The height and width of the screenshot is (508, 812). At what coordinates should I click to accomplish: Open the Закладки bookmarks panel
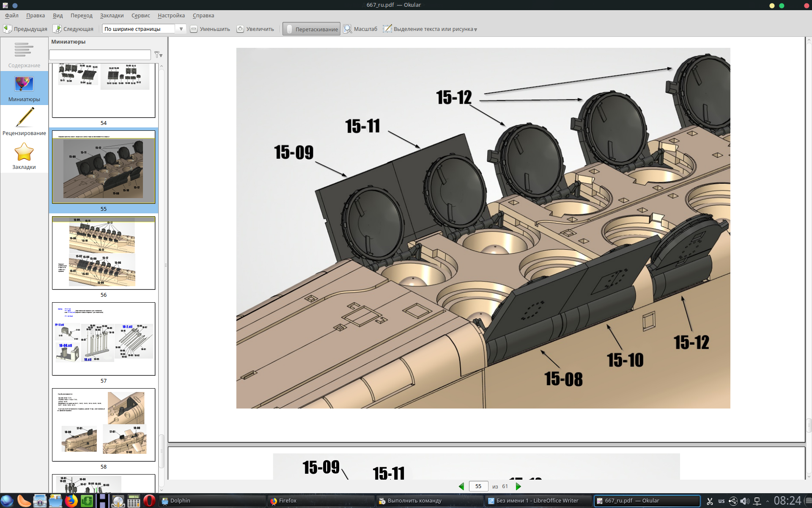click(24, 156)
